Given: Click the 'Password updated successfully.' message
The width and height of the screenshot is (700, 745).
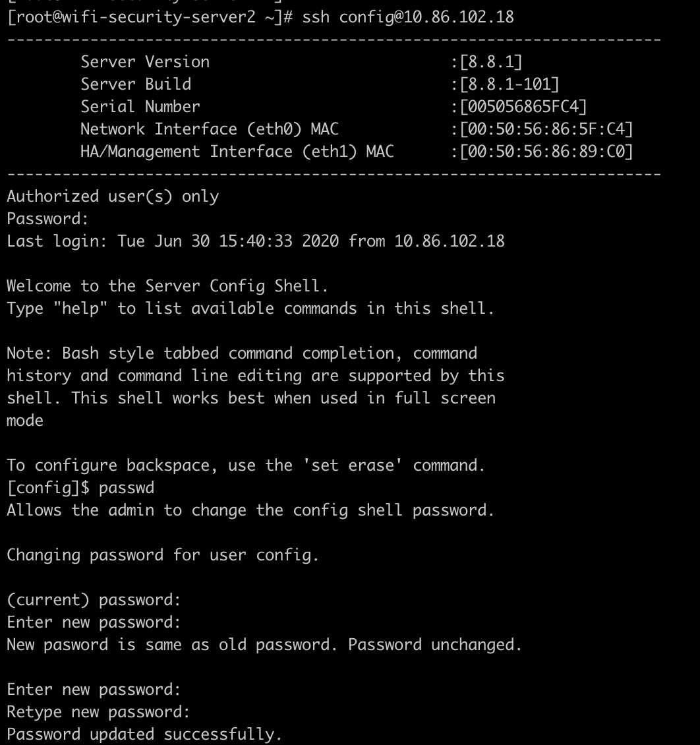Looking at the screenshot, I should tap(144, 734).
